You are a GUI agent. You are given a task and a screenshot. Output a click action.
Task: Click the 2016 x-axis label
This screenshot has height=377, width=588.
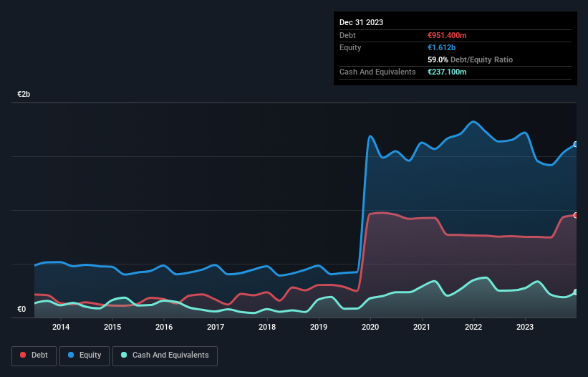164,327
